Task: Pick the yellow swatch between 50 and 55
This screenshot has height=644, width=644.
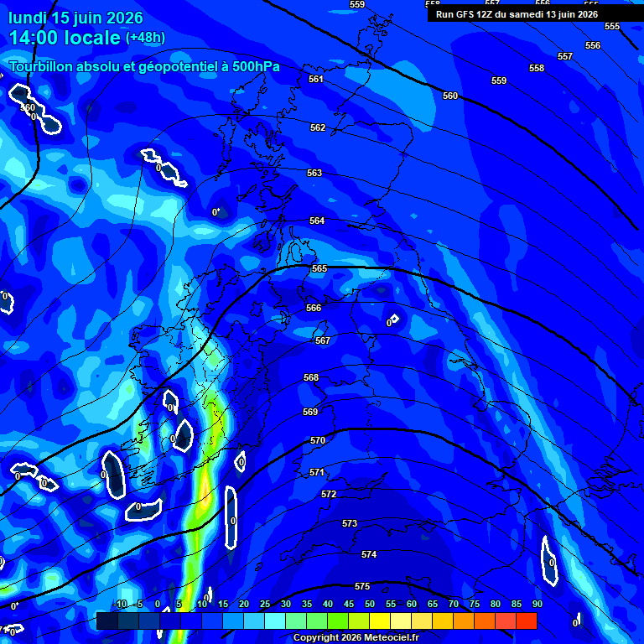Action: (380, 621)
